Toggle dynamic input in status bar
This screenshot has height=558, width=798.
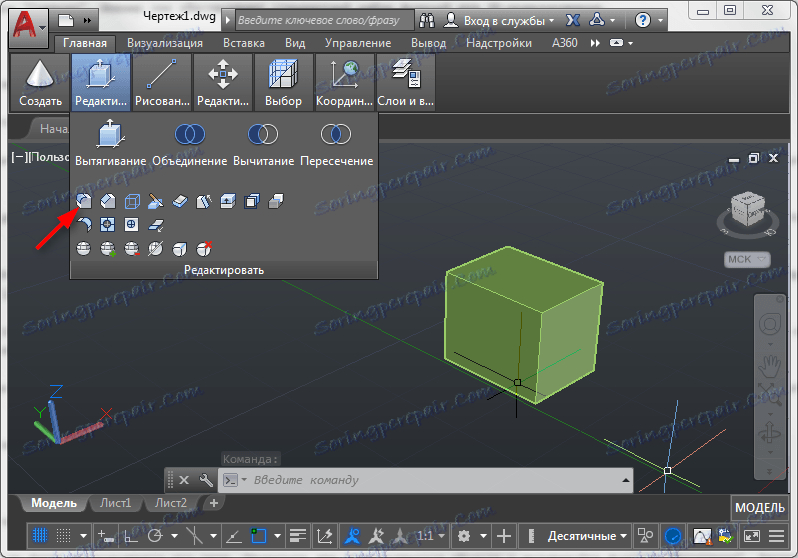(x=105, y=536)
